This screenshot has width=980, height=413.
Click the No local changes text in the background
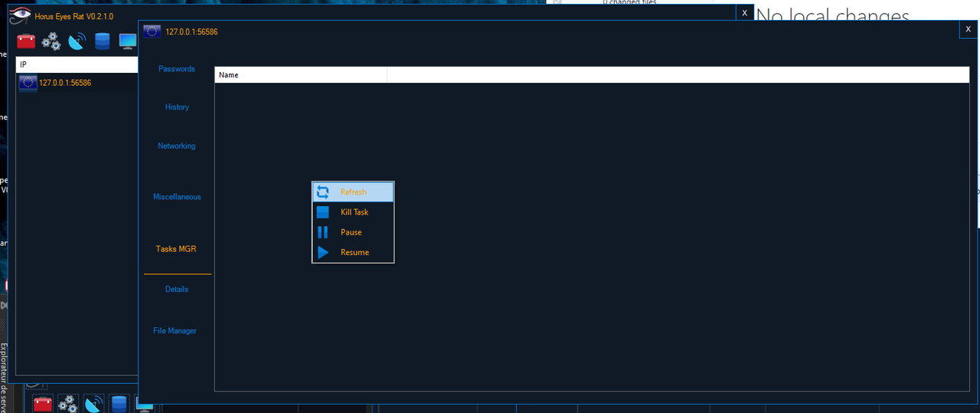(x=833, y=15)
